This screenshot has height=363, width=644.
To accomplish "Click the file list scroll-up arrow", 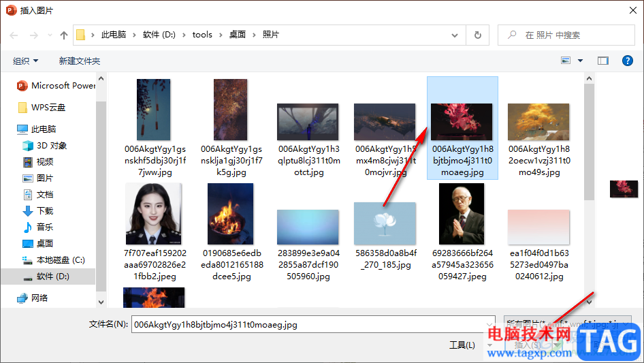I will coord(589,78).
